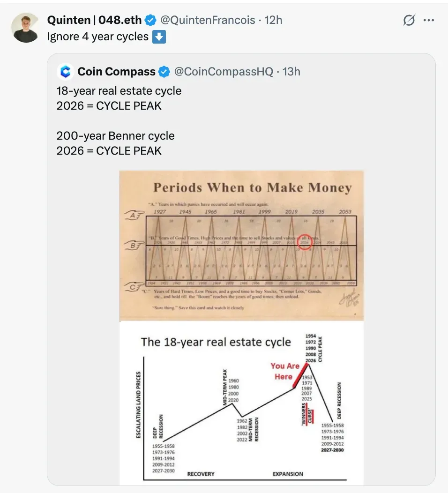This screenshot has height=493, width=448.
Task: Click Quinten's blue verified badge
Action: click(x=150, y=20)
